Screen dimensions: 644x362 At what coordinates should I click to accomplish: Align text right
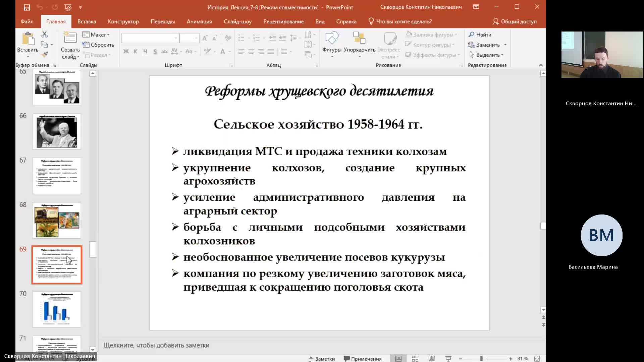pos(261,51)
